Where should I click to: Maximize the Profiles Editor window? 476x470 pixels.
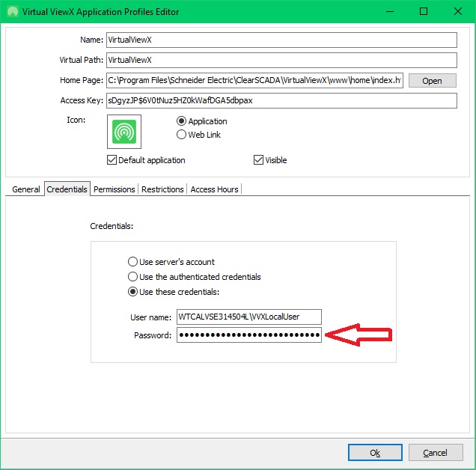tap(424, 11)
